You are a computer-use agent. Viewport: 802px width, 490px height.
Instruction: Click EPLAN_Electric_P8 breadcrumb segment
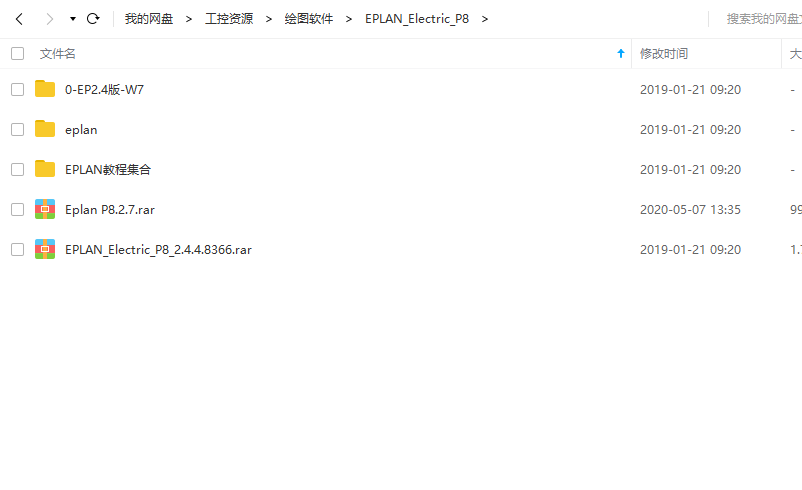pos(417,19)
